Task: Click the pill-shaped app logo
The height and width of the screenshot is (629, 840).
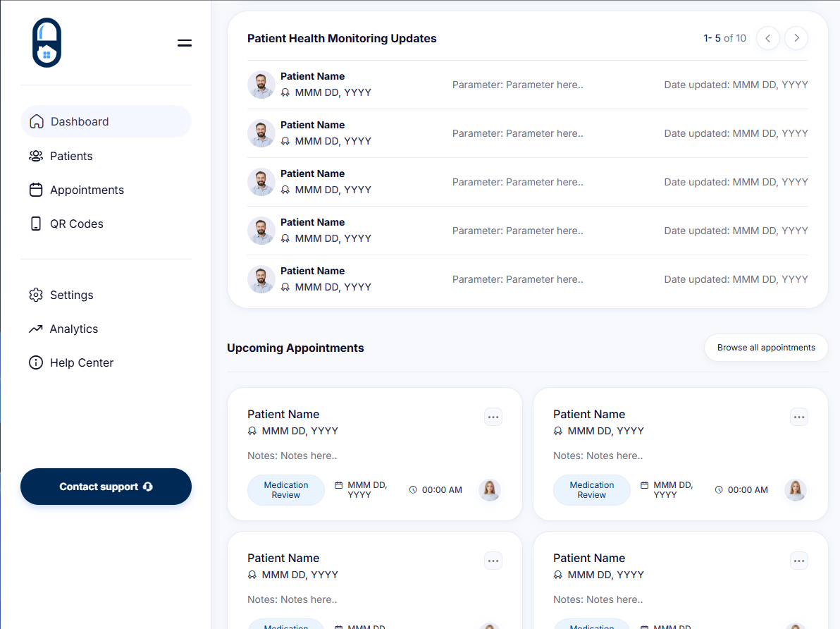Action: pyautogui.click(x=47, y=43)
